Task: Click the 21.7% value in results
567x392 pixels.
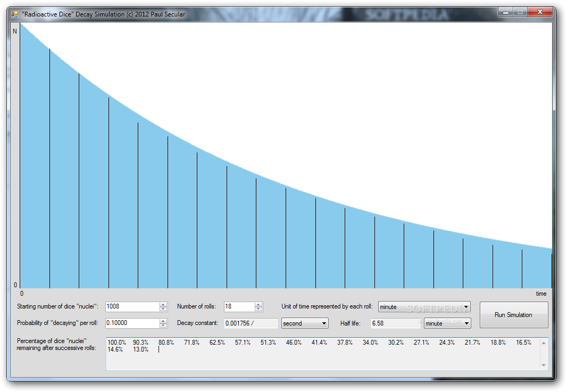Action: coord(473,343)
